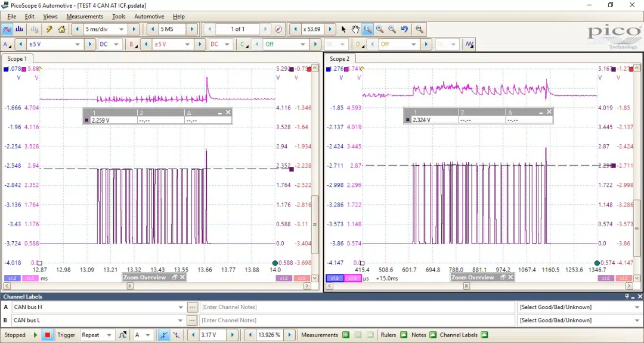This screenshot has width=644, height=343.
Task: Toggle Channel Labels panel display
Action: click(484, 335)
